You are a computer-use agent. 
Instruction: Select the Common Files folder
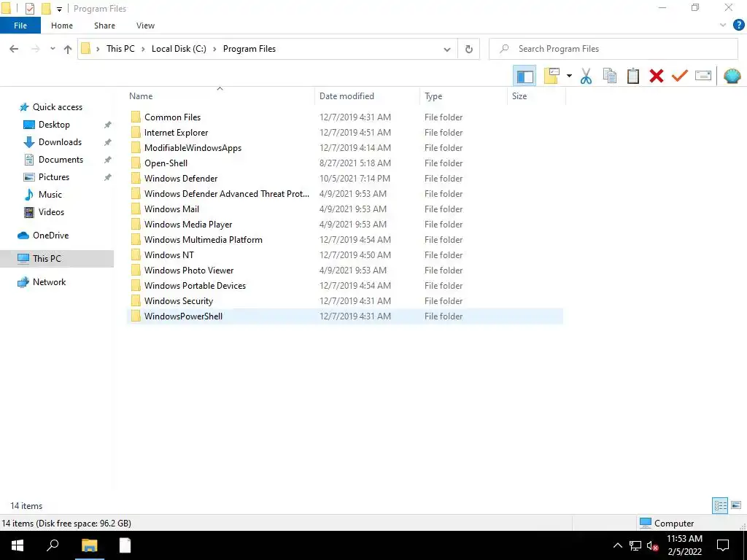point(345,117)
